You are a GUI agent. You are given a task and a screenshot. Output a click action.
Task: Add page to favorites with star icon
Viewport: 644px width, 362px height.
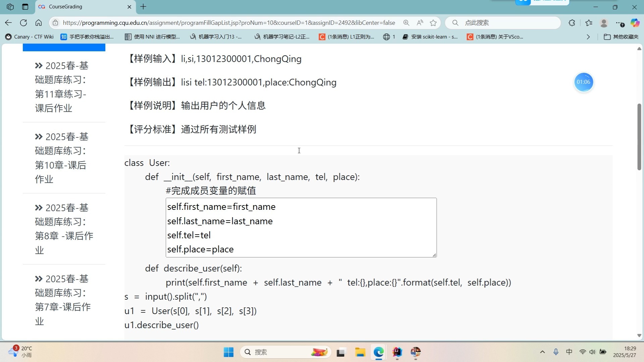pyautogui.click(x=433, y=23)
